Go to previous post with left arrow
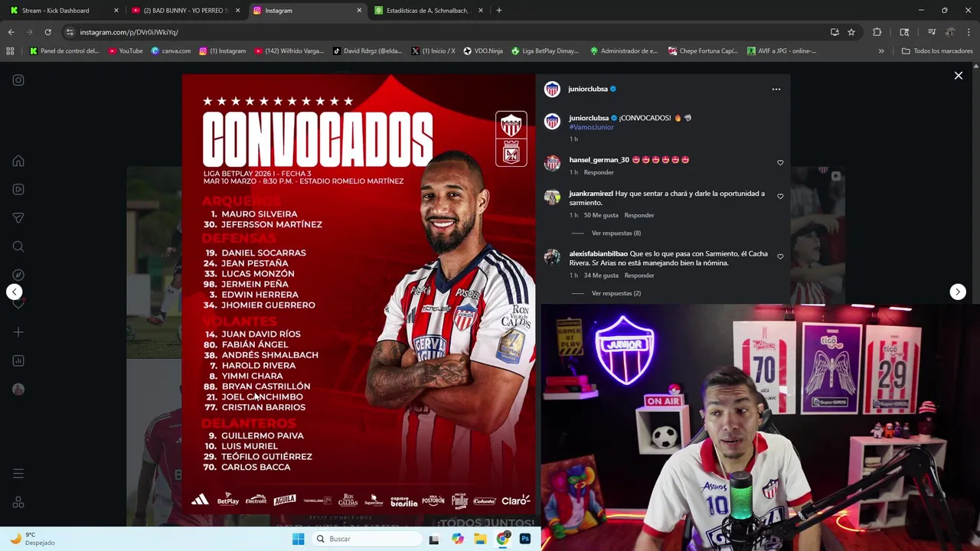Viewport: 980px width, 551px height. point(14,292)
